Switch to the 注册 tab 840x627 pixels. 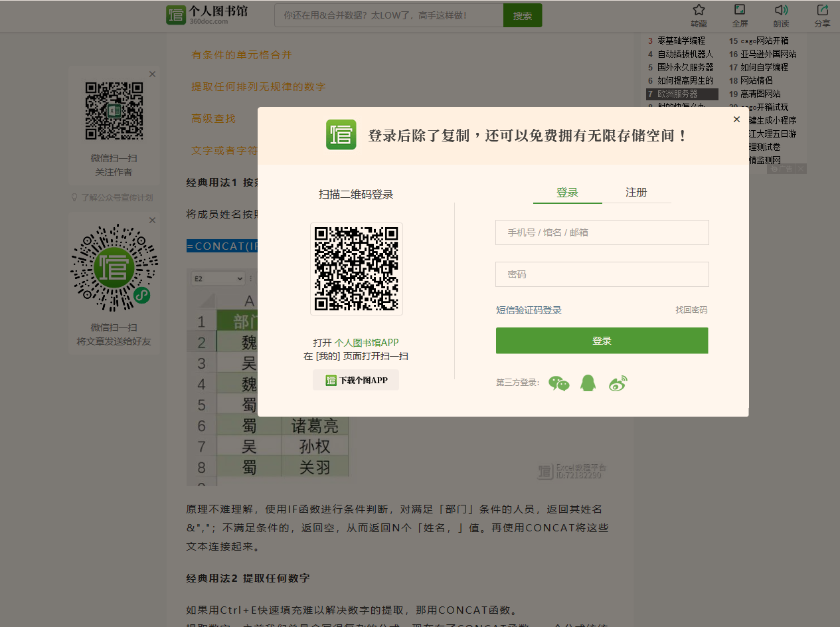(x=636, y=193)
